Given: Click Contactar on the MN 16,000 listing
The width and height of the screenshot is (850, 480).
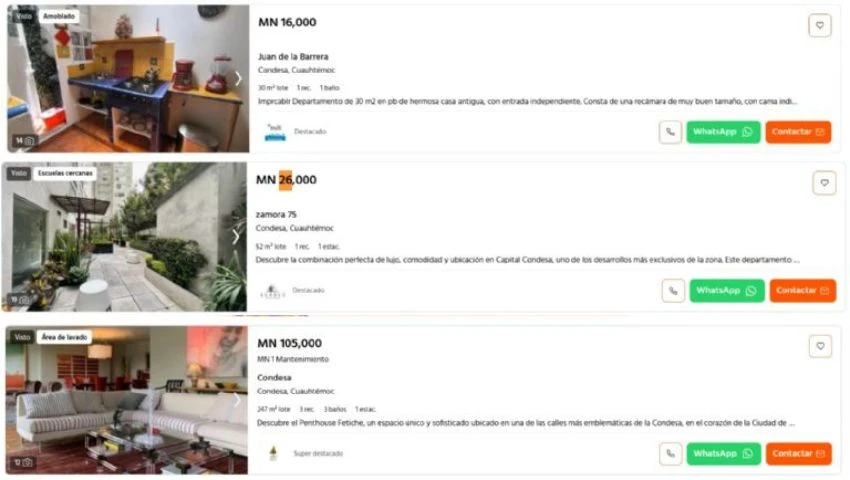Looking at the screenshot, I should coord(798,132).
